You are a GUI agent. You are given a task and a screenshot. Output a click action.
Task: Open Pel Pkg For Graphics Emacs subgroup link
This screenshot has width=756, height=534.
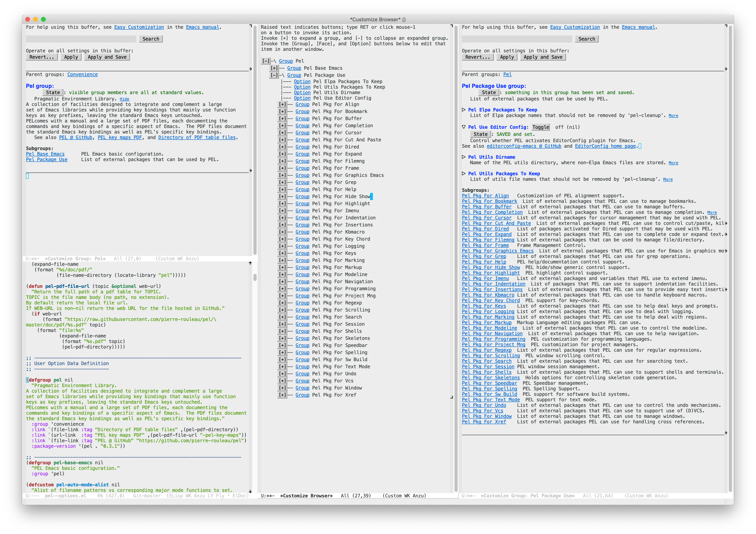pyautogui.click(x=497, y=251)
